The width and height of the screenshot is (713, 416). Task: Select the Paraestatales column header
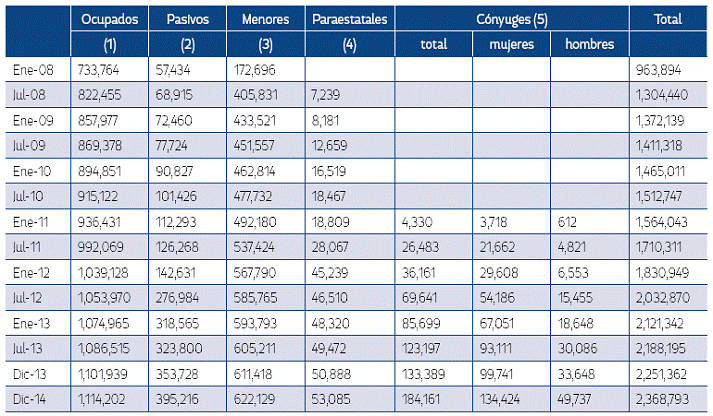348,19
